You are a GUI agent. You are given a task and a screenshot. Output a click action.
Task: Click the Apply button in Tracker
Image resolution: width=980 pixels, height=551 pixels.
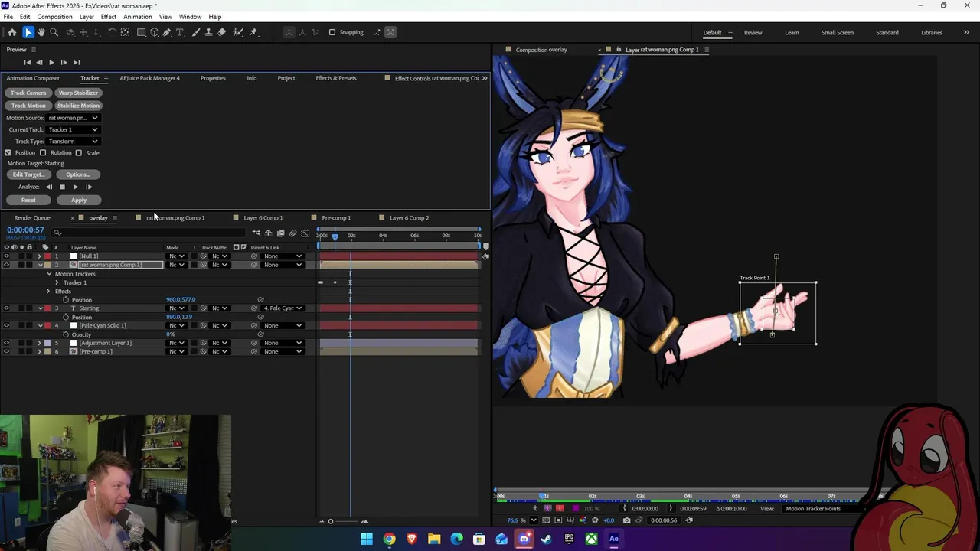(x=79, y=201)
